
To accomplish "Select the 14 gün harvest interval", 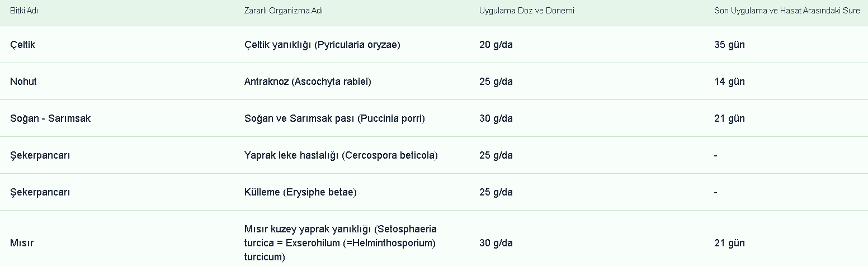I will click(729, 82).
